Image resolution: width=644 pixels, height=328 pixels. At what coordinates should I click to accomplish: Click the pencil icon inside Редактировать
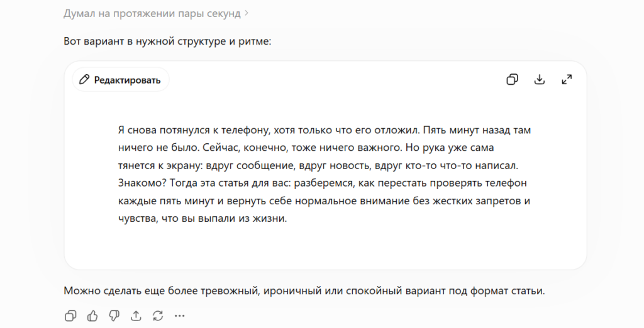[84, 79]
